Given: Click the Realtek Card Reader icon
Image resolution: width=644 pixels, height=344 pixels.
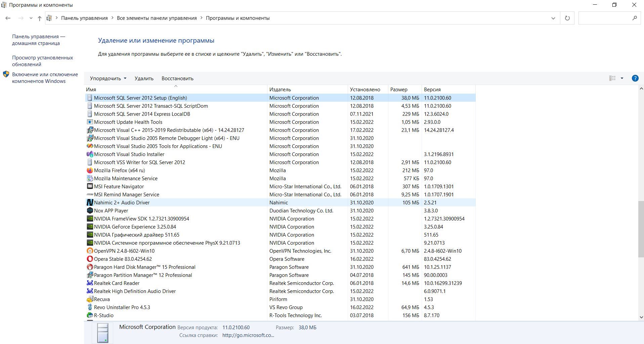Looking at the screenshot, I should coord(90,283).
